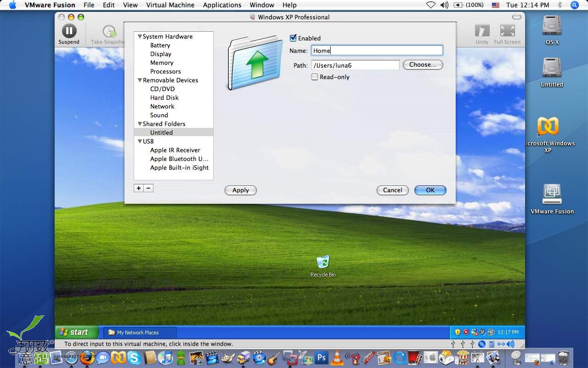
Task: Collapse the System Hardware group
Action: point(140,36)
